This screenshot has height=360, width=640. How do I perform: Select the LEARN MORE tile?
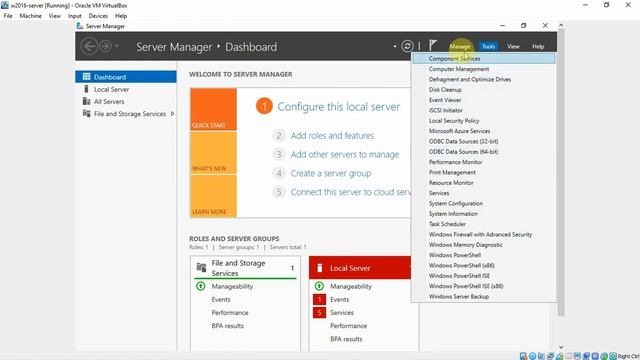pos(213,196)
